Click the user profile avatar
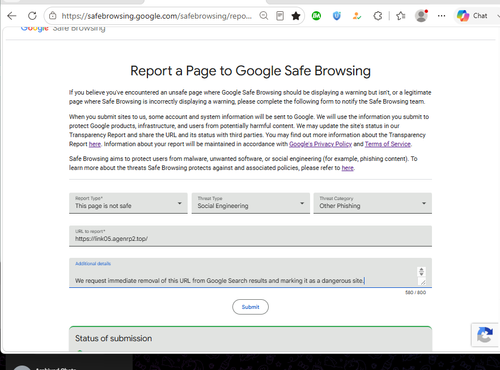Image resolution: width=500 pixels, height=370 pixels. (421, 16)
